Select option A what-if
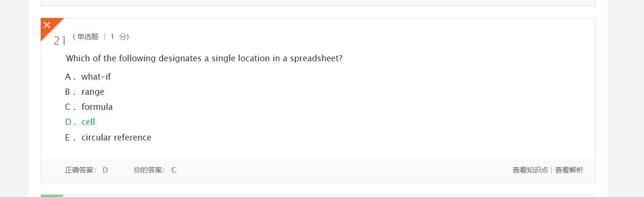Screen dimensions: 644x197 click(x=88, y=77)
